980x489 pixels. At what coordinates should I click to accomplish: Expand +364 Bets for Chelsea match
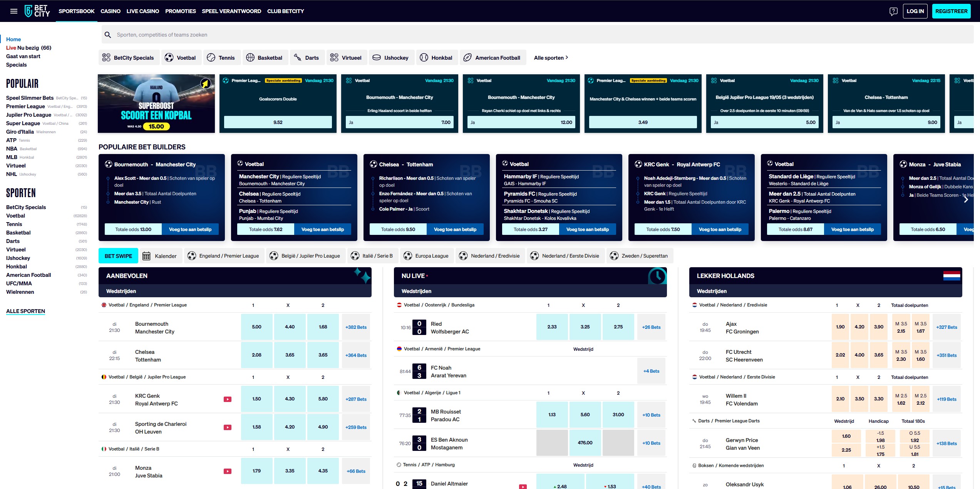[356, 355]
